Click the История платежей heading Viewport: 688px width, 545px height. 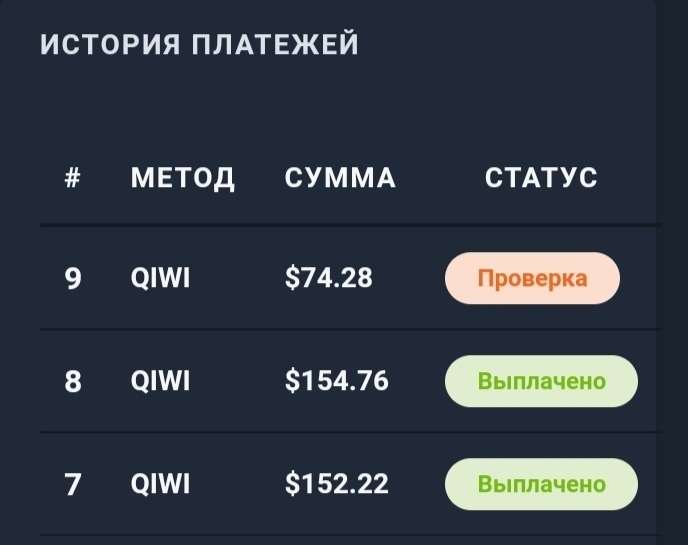pos(199,45)
